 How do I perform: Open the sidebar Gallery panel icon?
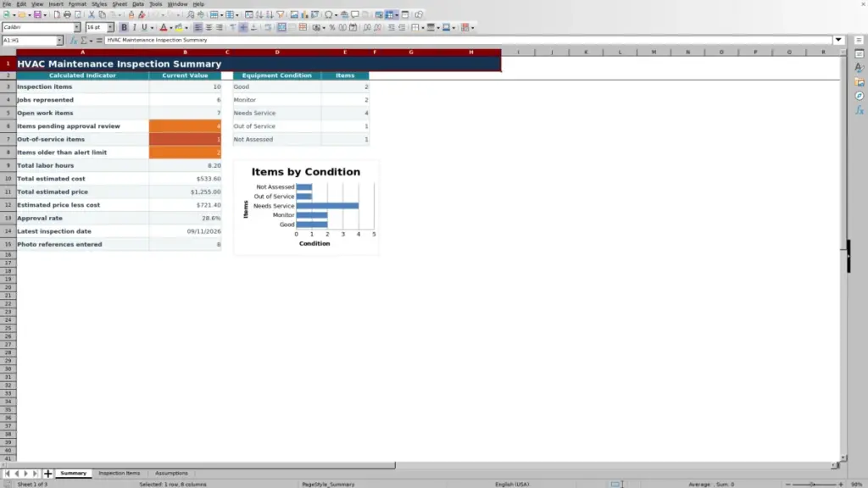pos(860,82)
